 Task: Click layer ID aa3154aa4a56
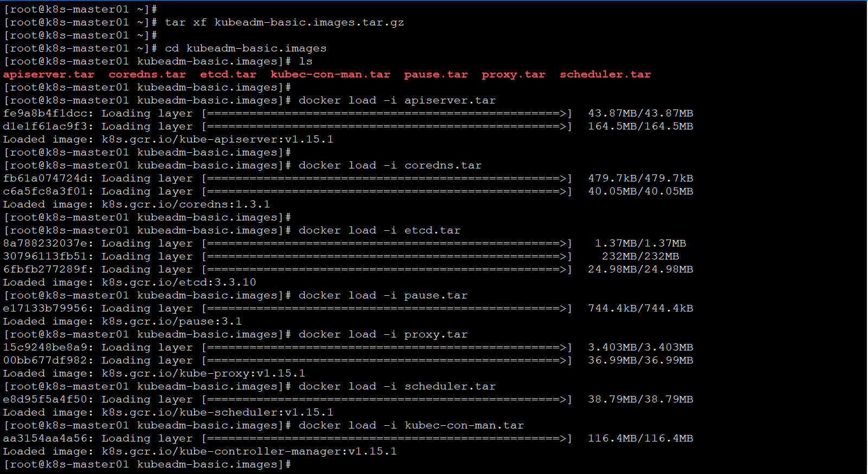point(46,438)
